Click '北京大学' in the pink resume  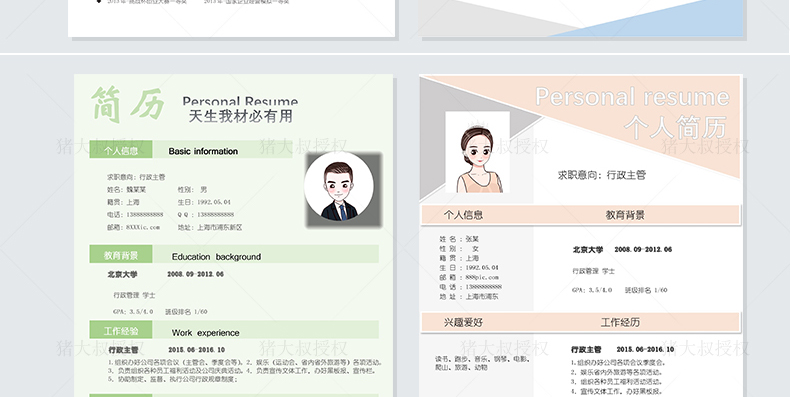pos(587,250)
